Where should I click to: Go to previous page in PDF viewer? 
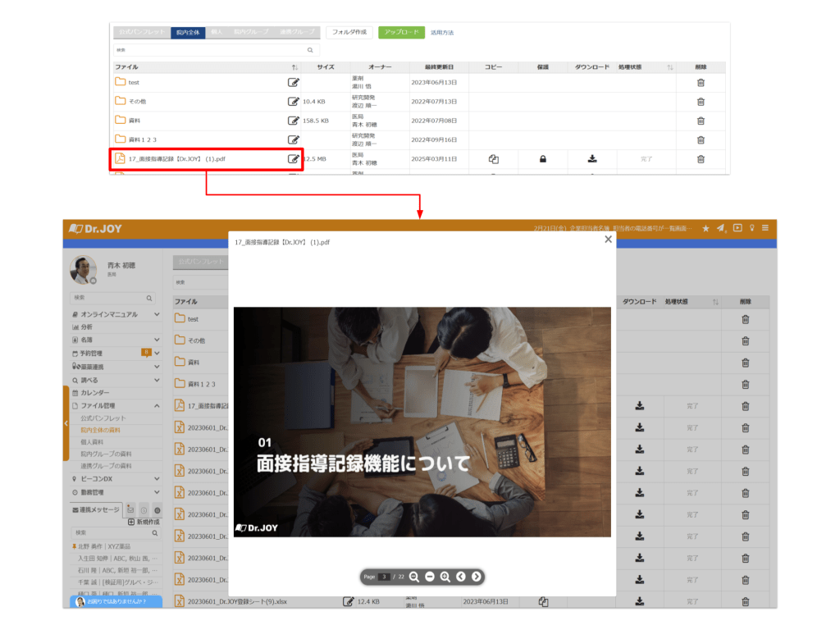click(461, 577)
